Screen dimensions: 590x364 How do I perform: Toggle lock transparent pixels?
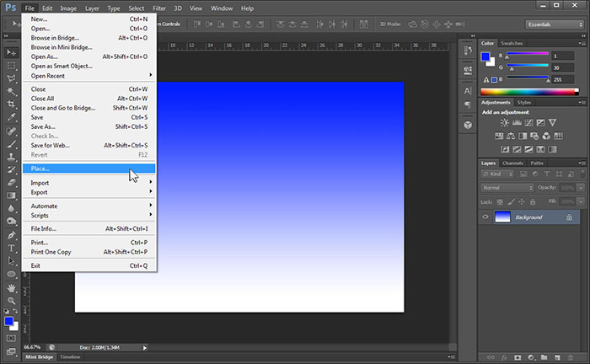click(499, 203)
